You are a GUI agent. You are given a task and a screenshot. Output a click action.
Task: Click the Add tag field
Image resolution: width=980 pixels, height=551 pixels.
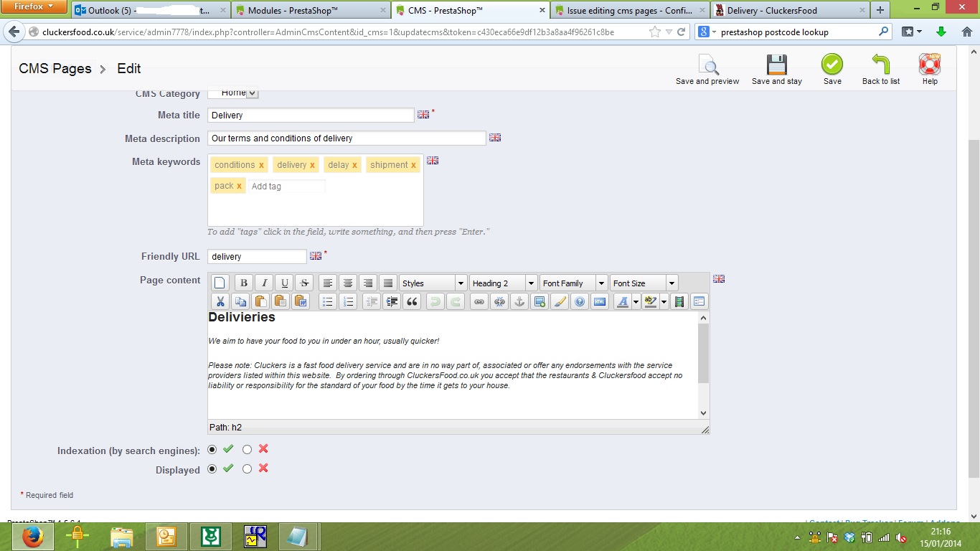(286, 186)
